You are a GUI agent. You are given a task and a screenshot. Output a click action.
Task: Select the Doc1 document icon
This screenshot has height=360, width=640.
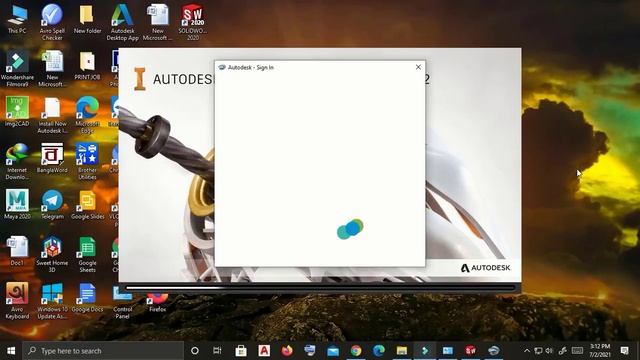(x=17, y=251)
